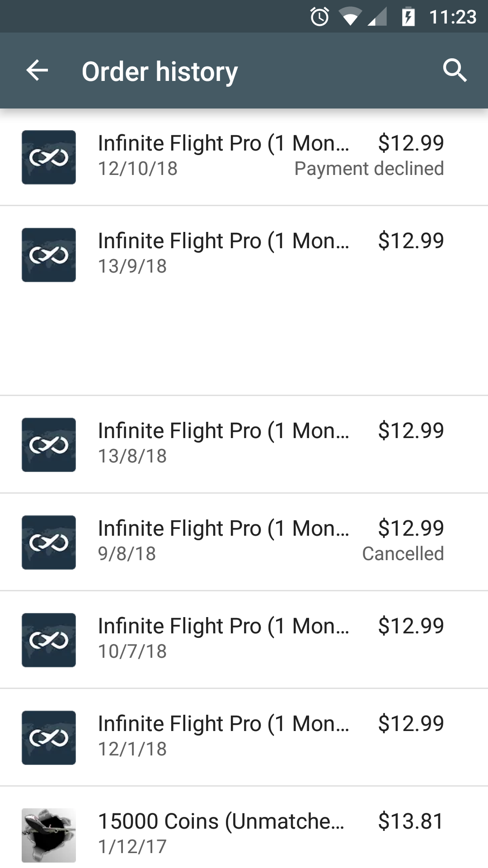Tap the 15000 Coins airplane thumbnail
Image resolution: width=488 pixels, height=868 pixels.
click(x=49, y=835)
